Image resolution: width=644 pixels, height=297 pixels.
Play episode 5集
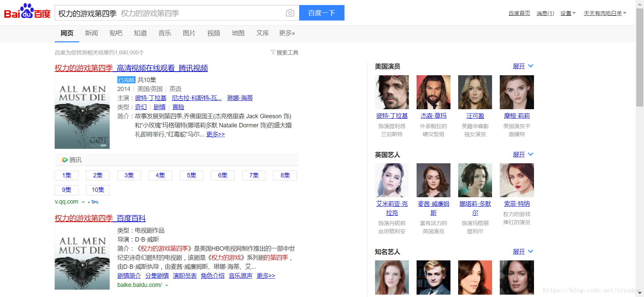(x=192, y=175)
